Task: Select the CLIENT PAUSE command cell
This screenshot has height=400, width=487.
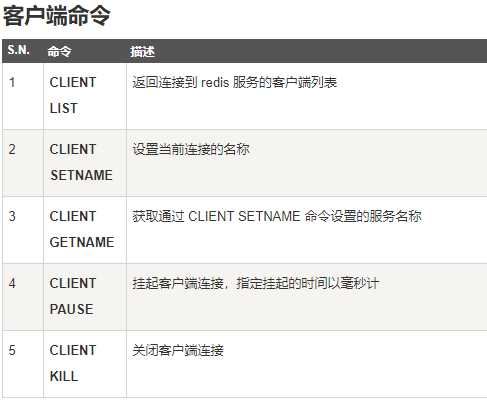Action: coord(85,297)
